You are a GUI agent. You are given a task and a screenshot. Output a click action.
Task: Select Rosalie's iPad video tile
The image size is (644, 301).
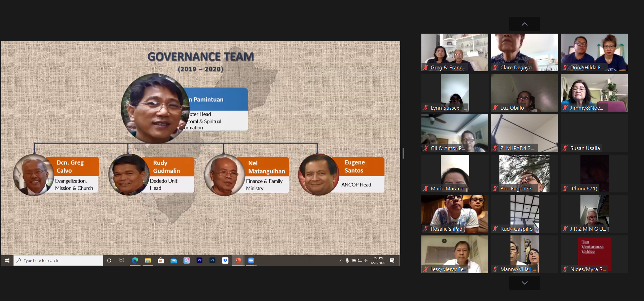pyautogui.click(x=455, y=214)
